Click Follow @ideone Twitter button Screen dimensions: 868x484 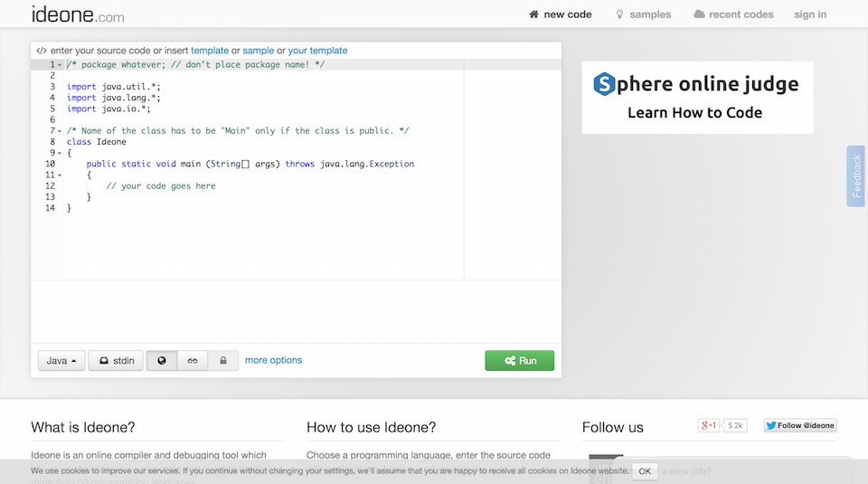coord(800,425)
